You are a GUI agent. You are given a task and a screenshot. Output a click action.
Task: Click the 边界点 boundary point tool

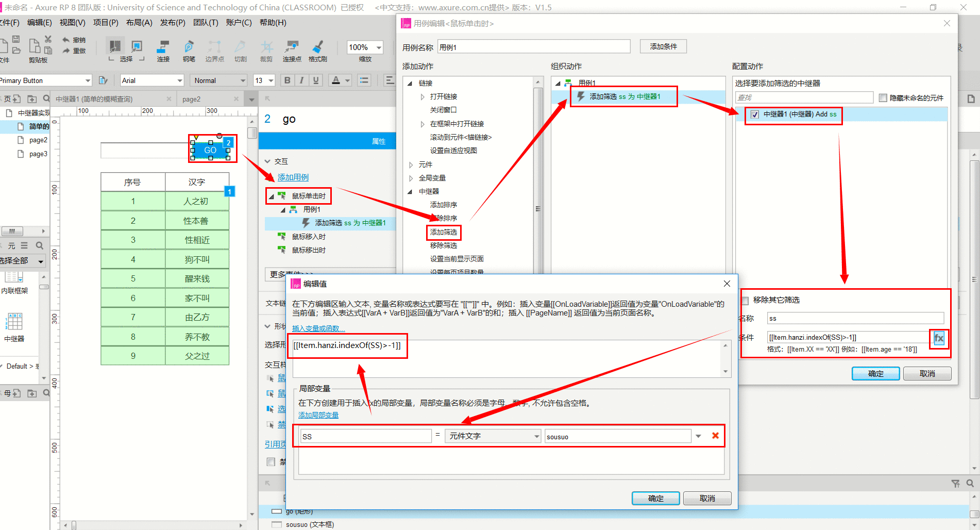point(214,51)
